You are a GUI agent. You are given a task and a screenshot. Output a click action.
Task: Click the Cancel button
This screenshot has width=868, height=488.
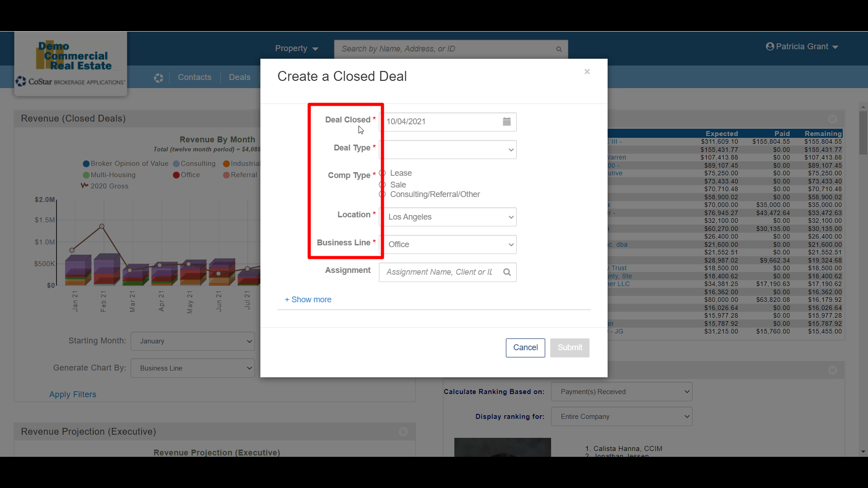point(525,347)
